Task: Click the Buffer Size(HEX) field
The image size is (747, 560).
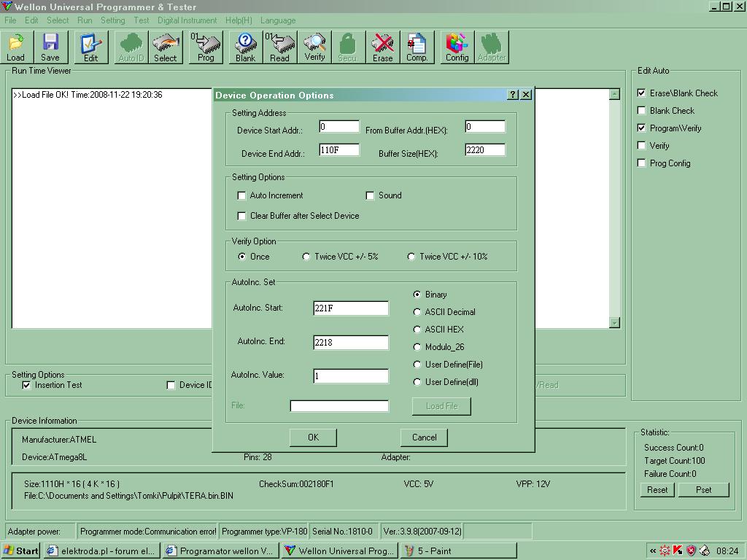Action: point(485,150)
